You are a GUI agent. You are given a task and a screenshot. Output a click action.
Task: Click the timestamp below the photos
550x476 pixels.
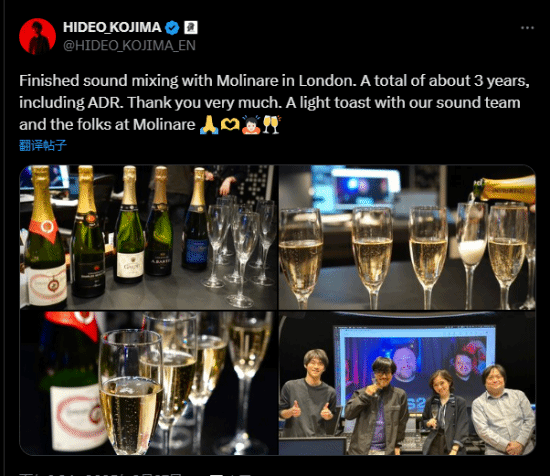[x=102, y=474]
